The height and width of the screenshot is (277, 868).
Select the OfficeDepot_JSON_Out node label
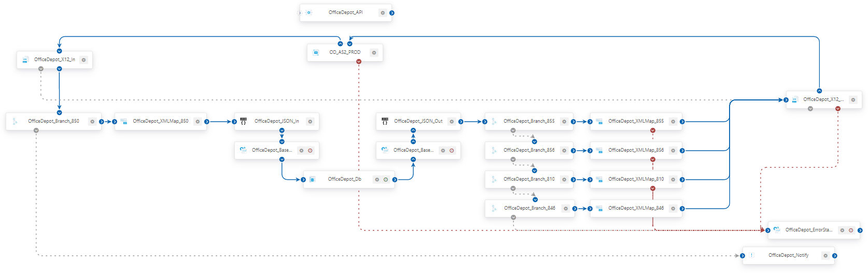[x=418, y=121]
